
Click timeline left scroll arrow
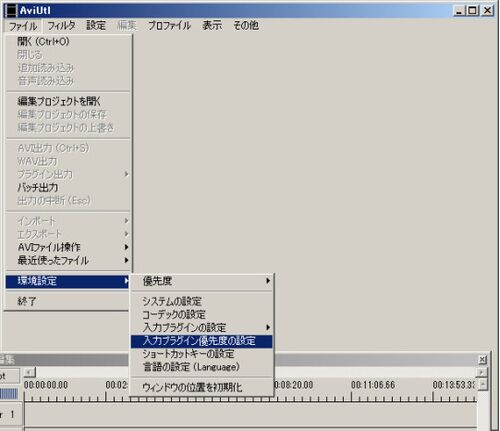[29, 372]
